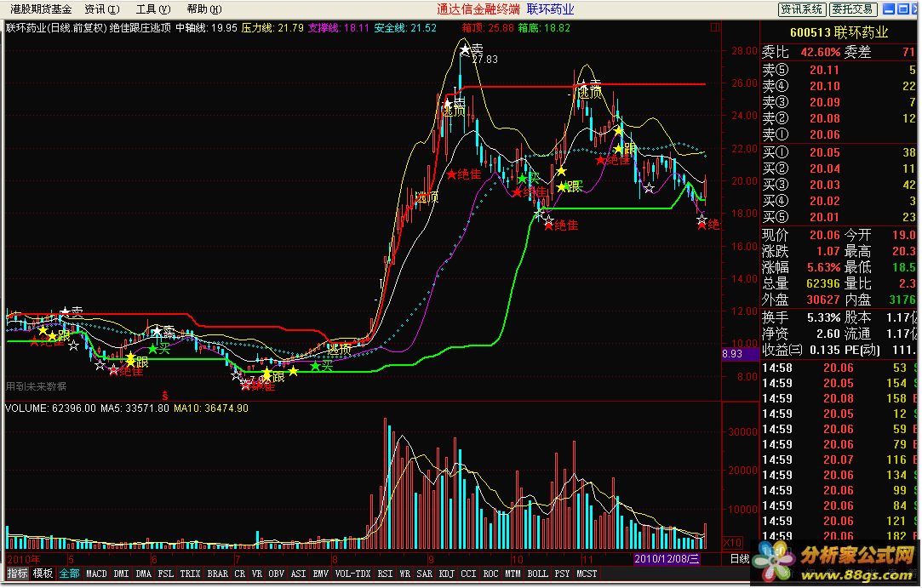Image resolution: width=922 pixels, height=588 pixels.
Task: Open the 帮助(H) menu
Action: click(x=204, y=9)
